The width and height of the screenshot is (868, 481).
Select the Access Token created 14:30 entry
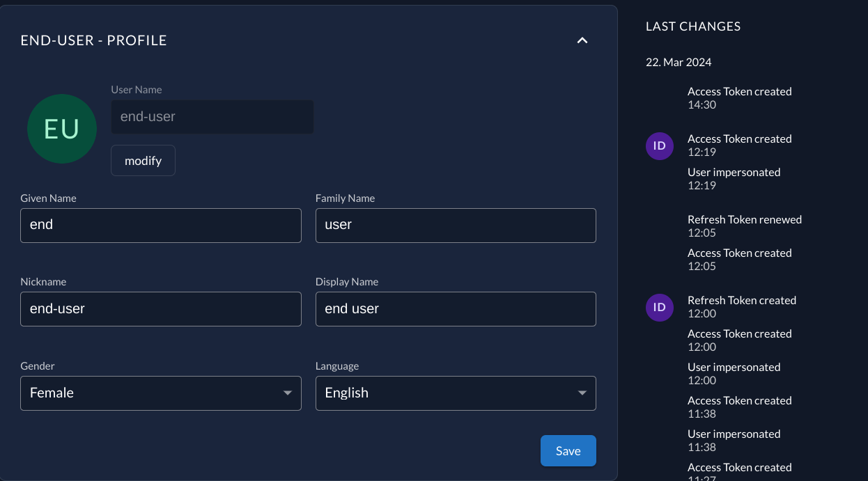739,97
